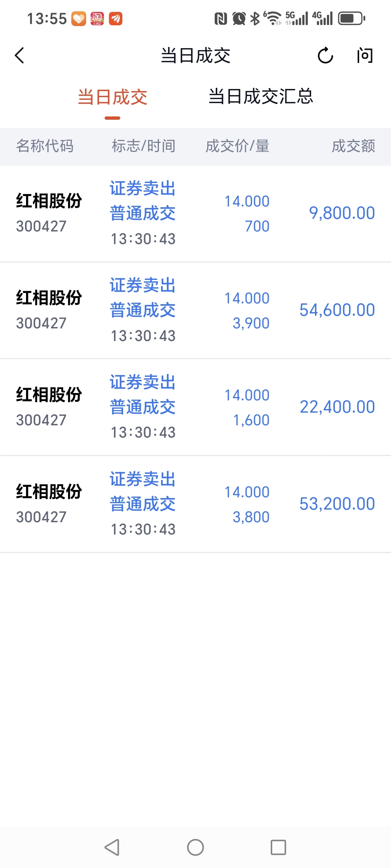The height and width of the screenshot is (868, 391).
Task: Refresh today's trades with reload icon
Action: tap(325, 56)
